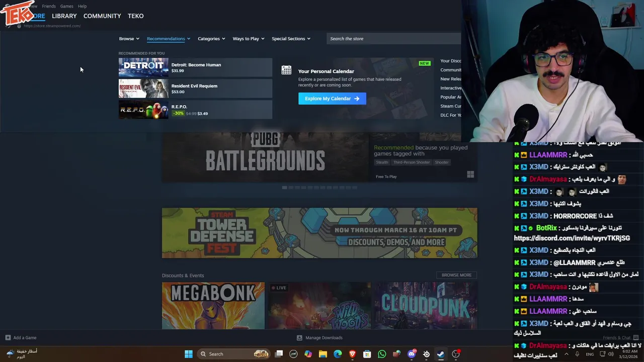644x362 pixels.
Task: Open Copilot icon in taskbar
Action: pos(308,354)
